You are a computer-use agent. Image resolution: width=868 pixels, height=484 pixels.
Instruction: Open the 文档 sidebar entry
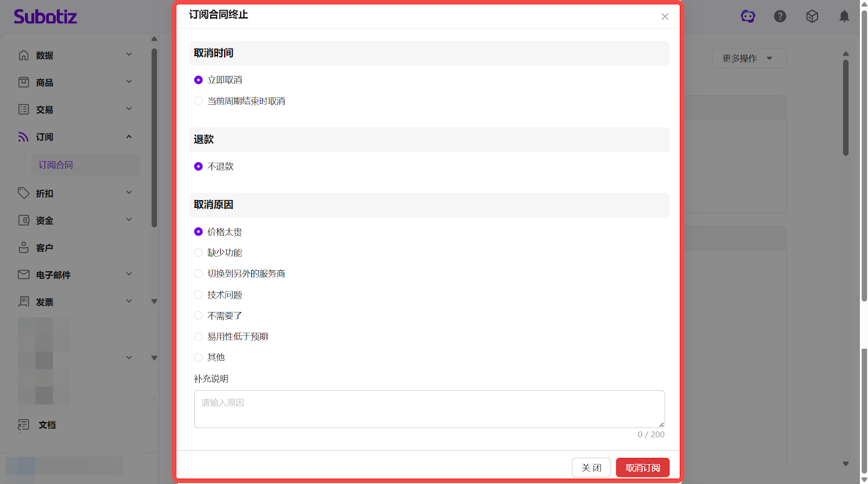pyautogui.click(x=47, y=425)
